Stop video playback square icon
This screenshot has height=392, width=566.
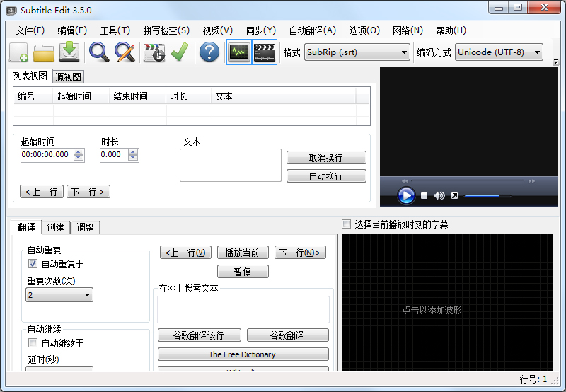[424, 195]
